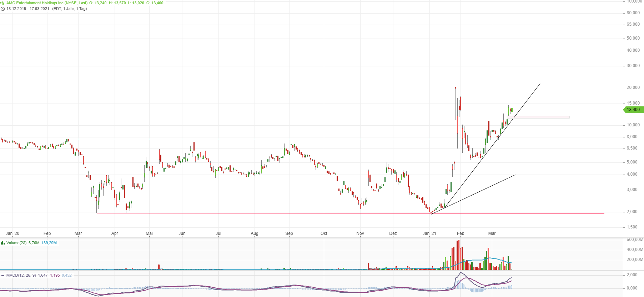The height and width of the screenshot is (297, 644).
Task: Click the Apr label on time axis
Action: click(115, 233)
